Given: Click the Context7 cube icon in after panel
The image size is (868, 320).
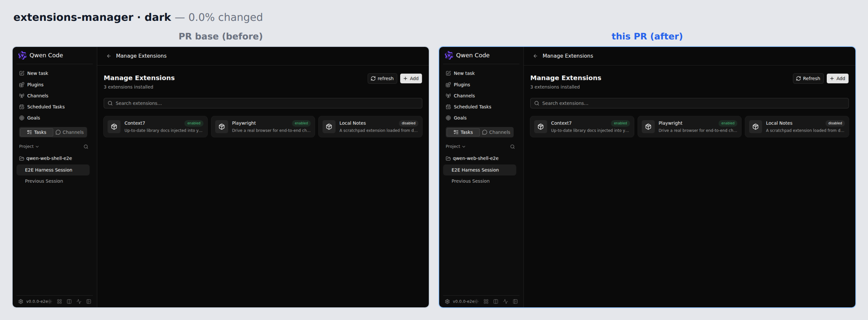Looking at the screenshot, I should [541, 127].
